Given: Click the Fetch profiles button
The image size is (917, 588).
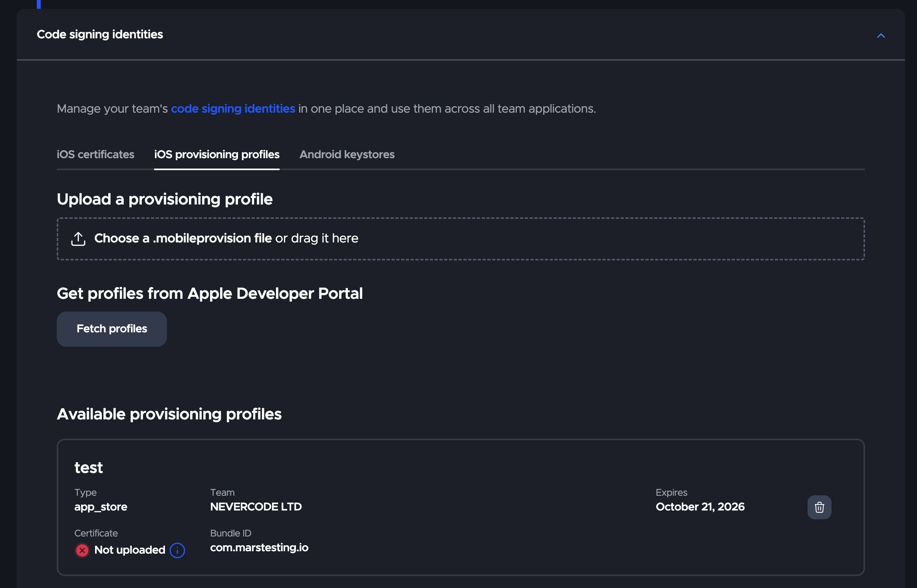Looking at the screenshot, I should [112, 329].
